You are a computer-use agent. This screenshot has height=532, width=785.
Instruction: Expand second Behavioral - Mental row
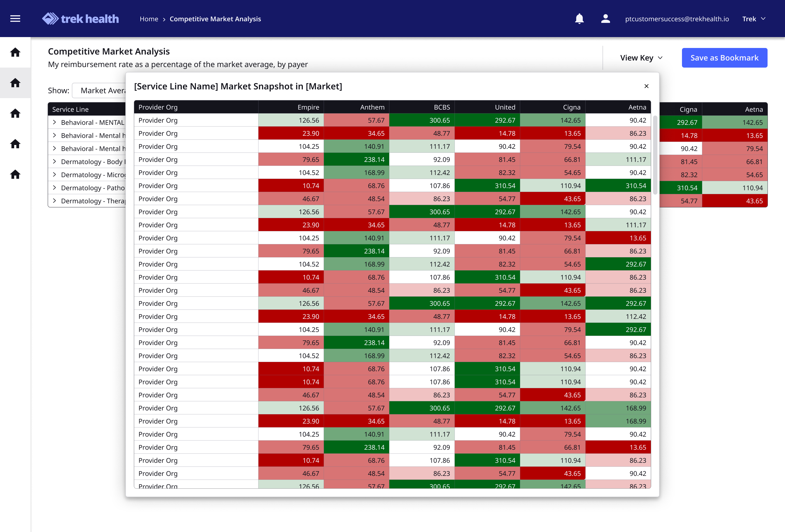[x=55, y=135]
